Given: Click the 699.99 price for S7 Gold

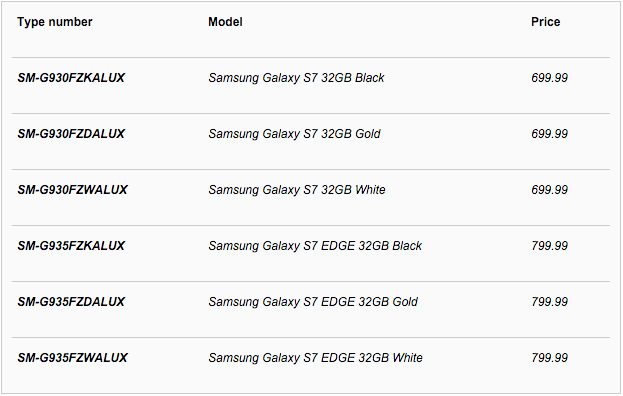Looking at the screenshot, I should pyautogui.click(x=549, y=134).
